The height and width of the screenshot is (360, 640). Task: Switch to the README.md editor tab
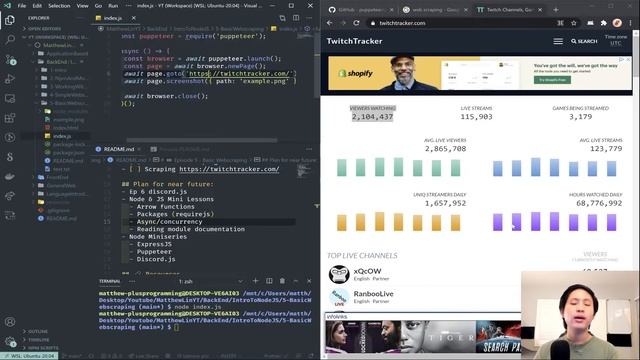118,149
